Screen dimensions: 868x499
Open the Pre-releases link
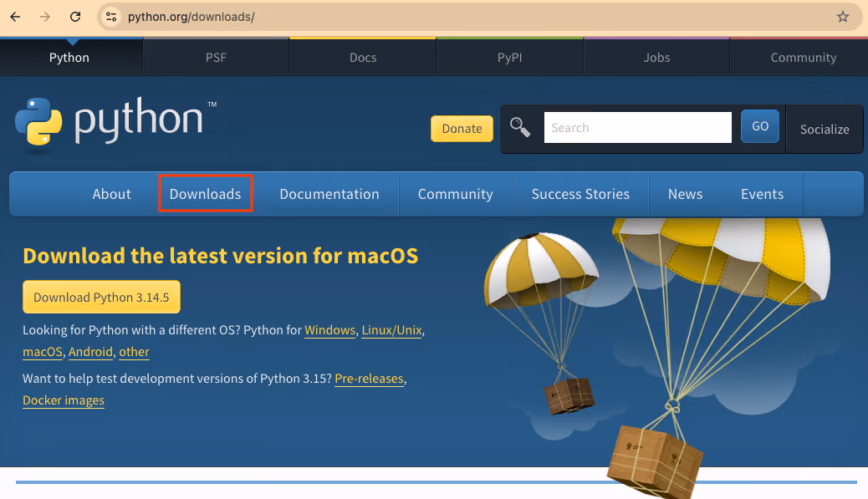click(x=370, y=379)
